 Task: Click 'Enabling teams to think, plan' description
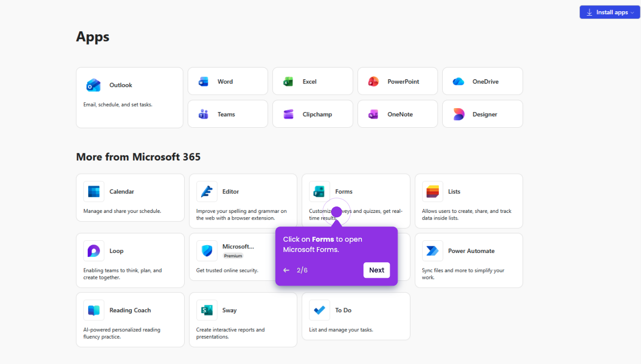(122, 274)
